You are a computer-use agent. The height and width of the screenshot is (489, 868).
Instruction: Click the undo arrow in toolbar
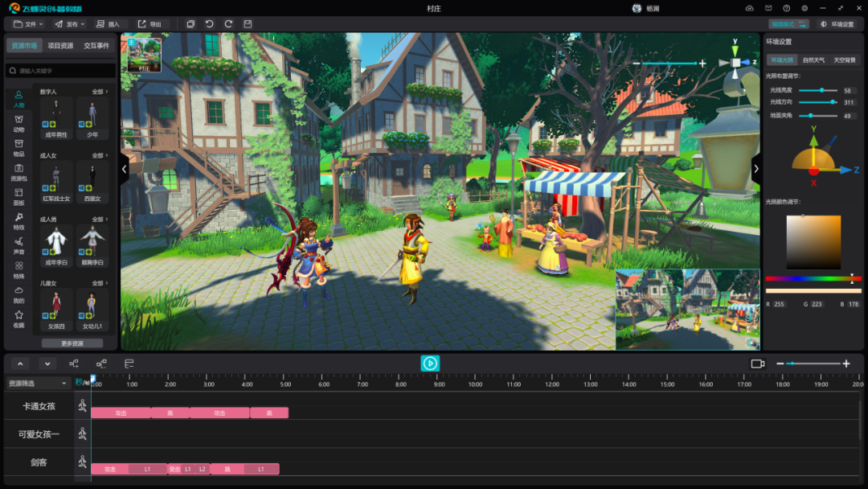coord(209,24)
